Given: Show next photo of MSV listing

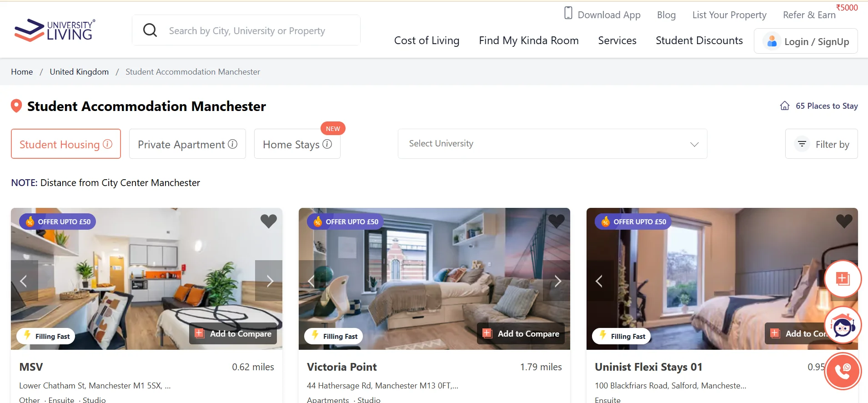Looking at the screenshot, I should (x=269, y=281).
